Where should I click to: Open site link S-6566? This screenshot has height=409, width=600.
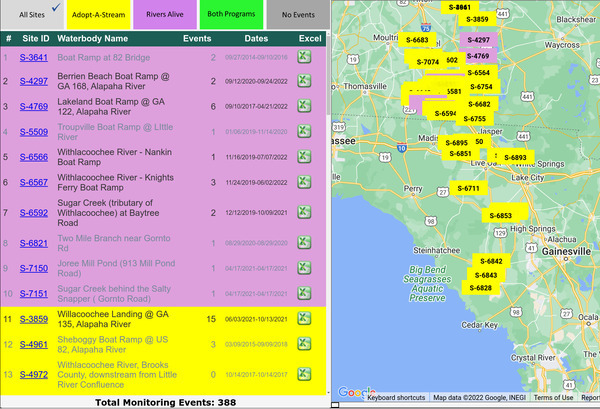[34, 157]
